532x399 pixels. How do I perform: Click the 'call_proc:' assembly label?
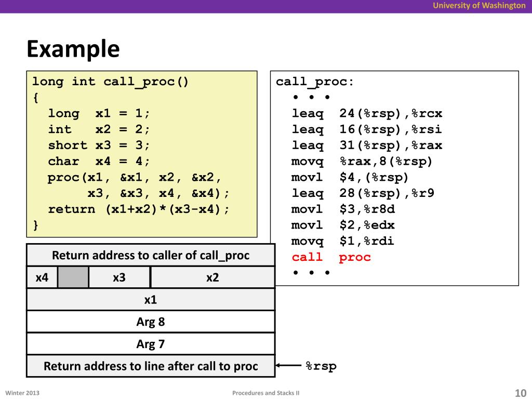(314, 82)
